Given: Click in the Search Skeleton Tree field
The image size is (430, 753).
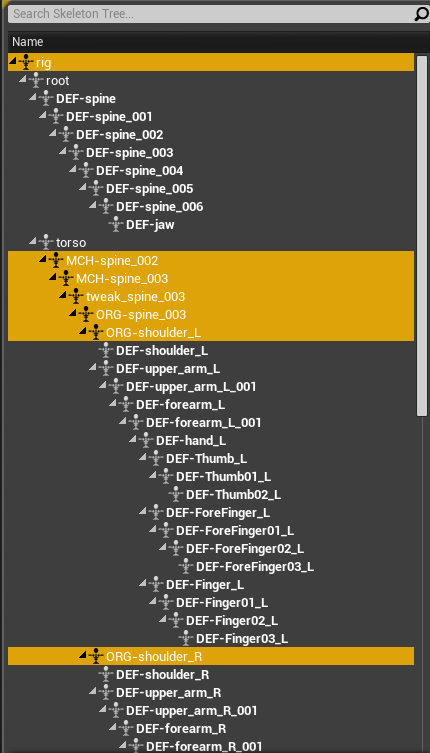Looking at the screenshot, I should [x=210, y=14].
